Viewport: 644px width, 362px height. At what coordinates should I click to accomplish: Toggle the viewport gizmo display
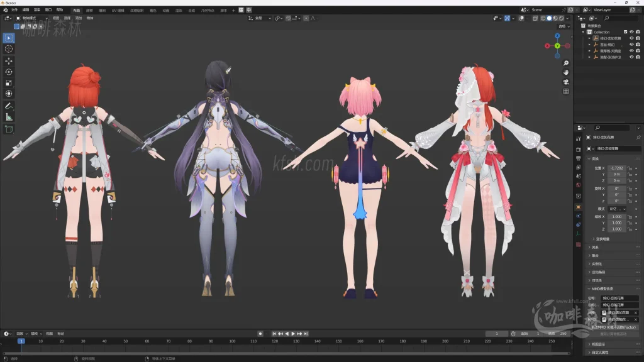point(508,18)
